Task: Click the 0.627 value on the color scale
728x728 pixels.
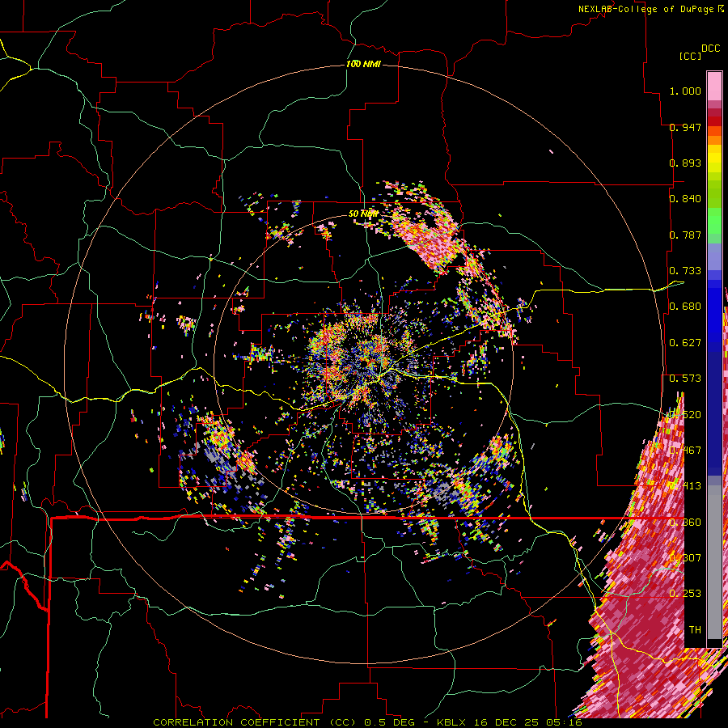Action: click(685, 343)
